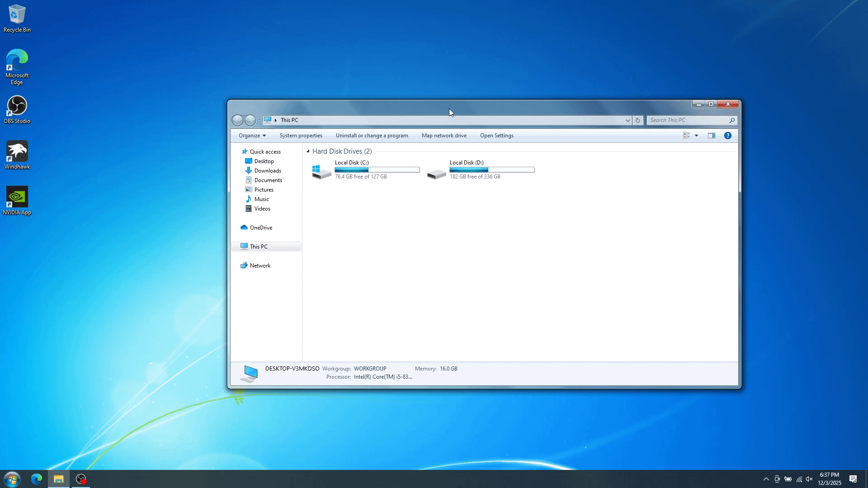Open the OneDrive item in sidebar
The height and width of the screenshot is (488, 868).
pyautogui.click(x=261, y=228)
